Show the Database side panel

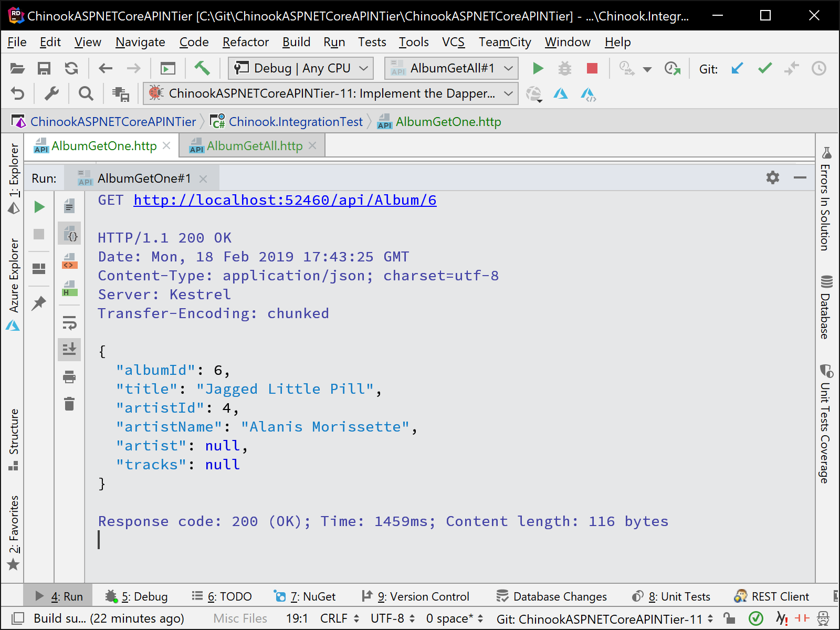point(826,307)
